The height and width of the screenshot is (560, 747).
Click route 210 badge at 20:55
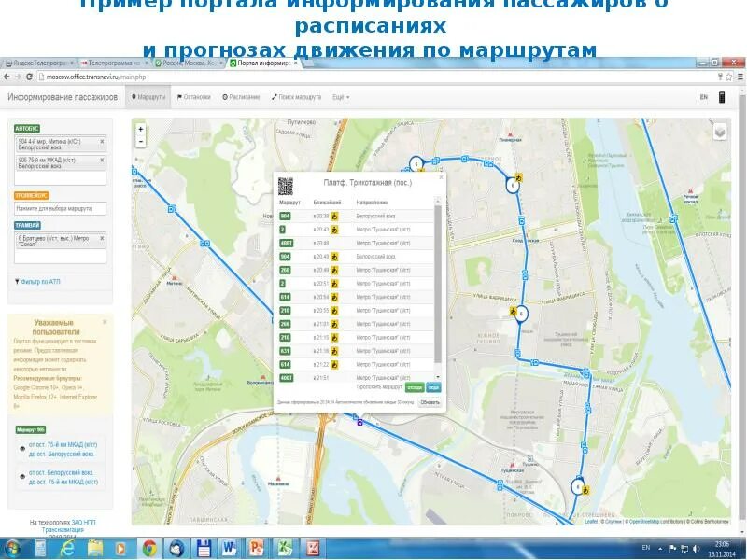coord(285,311)
